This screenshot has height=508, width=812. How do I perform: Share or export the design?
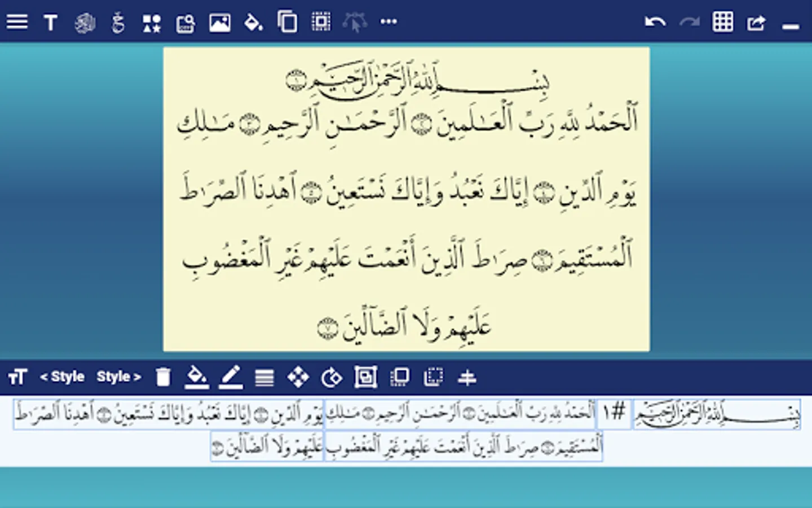pos(757,23)
